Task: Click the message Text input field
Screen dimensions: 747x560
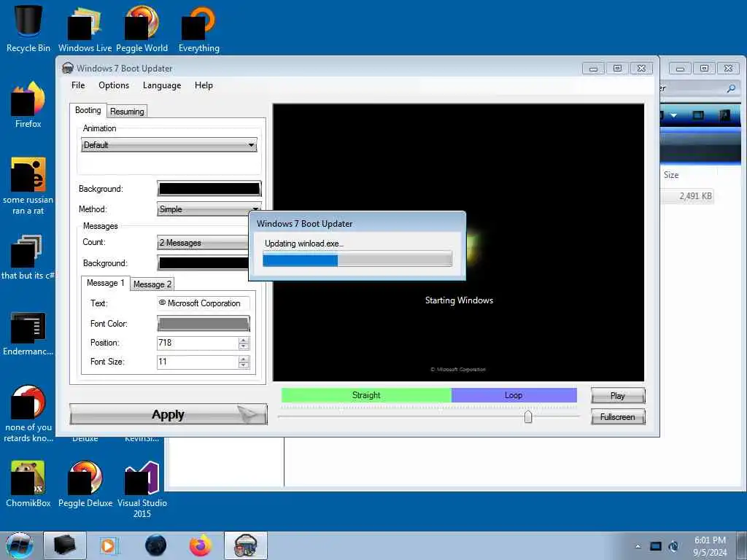Action: click(204, 303)
